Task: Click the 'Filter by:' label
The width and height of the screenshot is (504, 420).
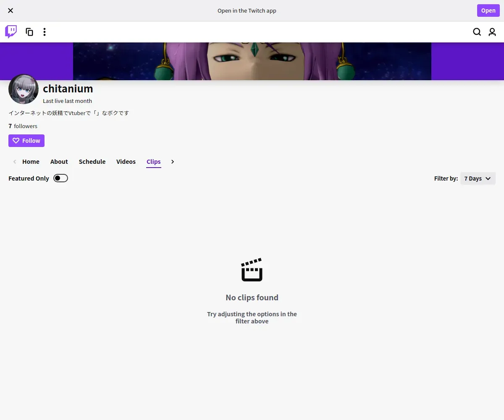Action: [446, 178]
